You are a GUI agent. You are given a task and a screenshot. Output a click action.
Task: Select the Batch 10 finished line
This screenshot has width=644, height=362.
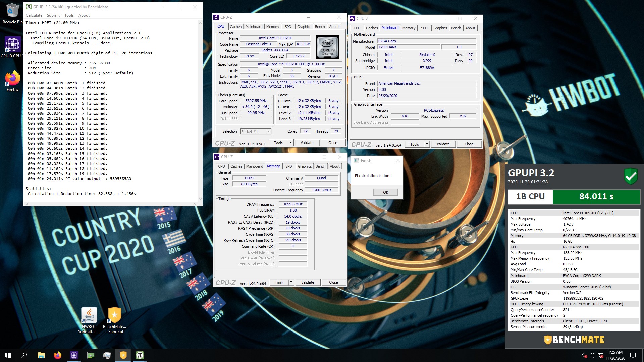[67, 128]
